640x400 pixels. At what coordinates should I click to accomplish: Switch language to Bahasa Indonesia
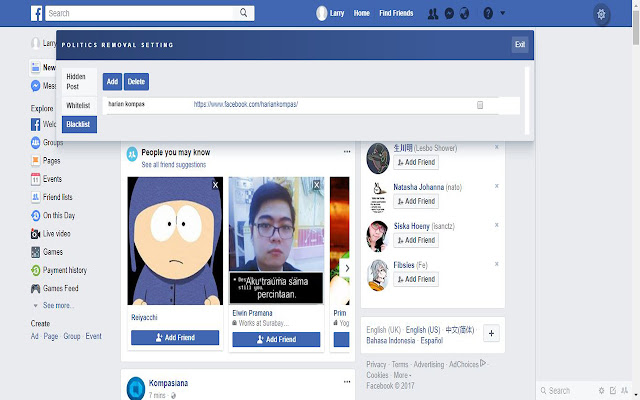(x=391, y=340)
